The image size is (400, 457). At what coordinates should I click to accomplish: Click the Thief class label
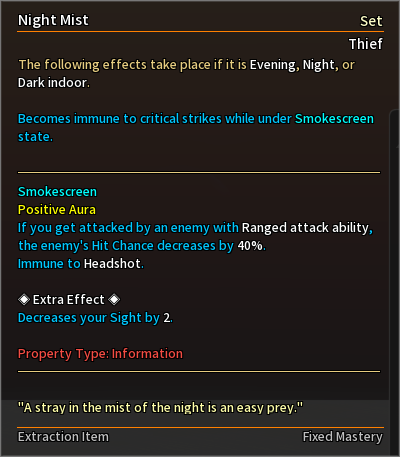click(x=366, y=44)
